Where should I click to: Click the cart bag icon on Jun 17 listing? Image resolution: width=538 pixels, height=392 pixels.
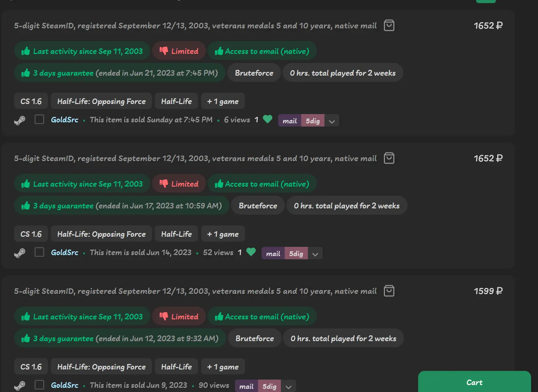tap(389, 158)
